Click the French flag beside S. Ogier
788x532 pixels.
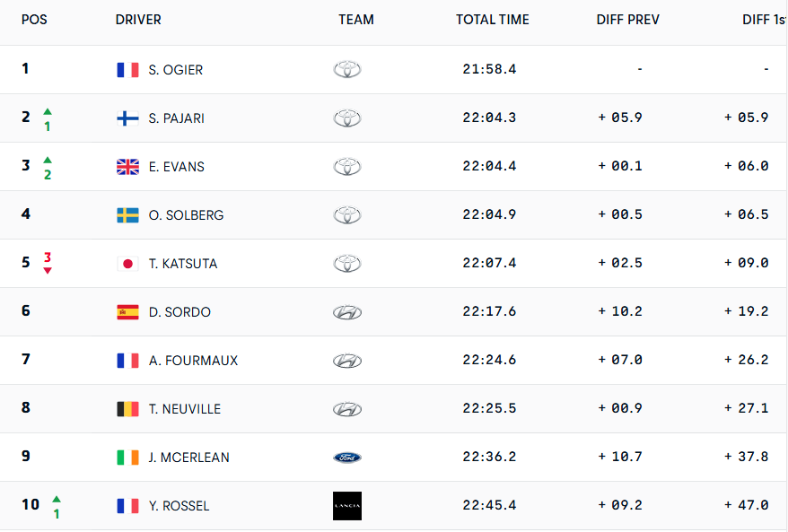pyautogui.click(x=127, y=70)
